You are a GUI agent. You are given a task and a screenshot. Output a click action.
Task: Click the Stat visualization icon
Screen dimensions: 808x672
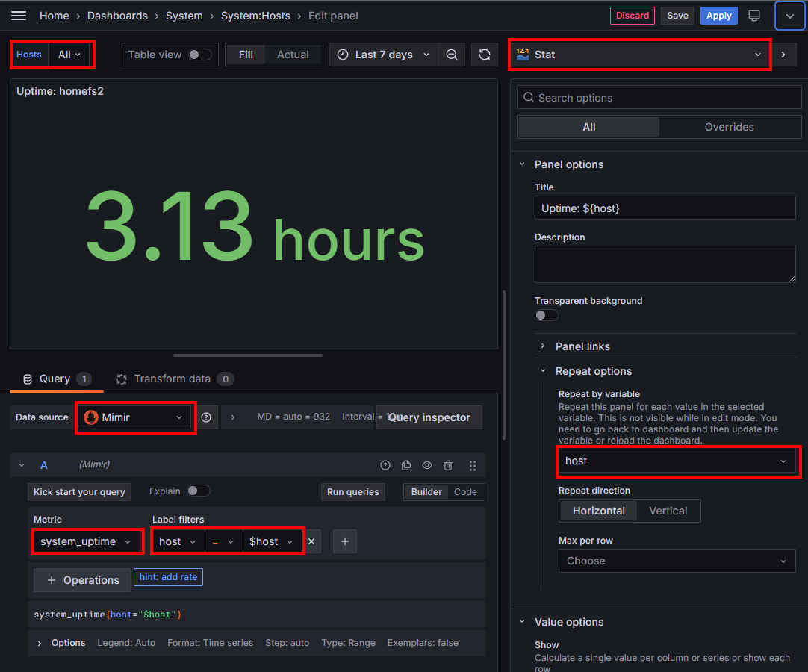coord(523,54)
